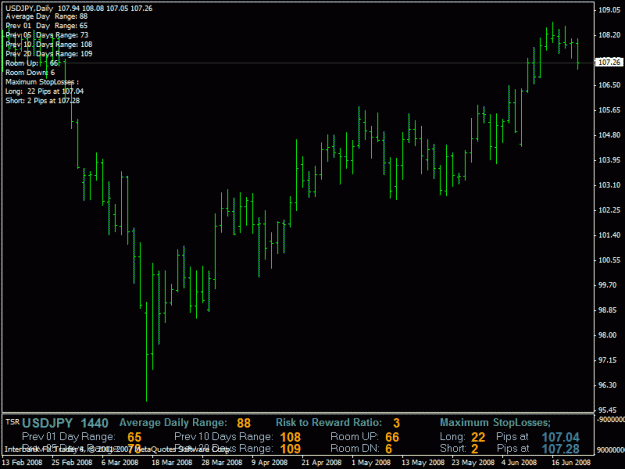Screen dimensions: 625x469
Task: Click 'Average Daily Range:' label in TSR panel
Action: click(x=173, y=422)
